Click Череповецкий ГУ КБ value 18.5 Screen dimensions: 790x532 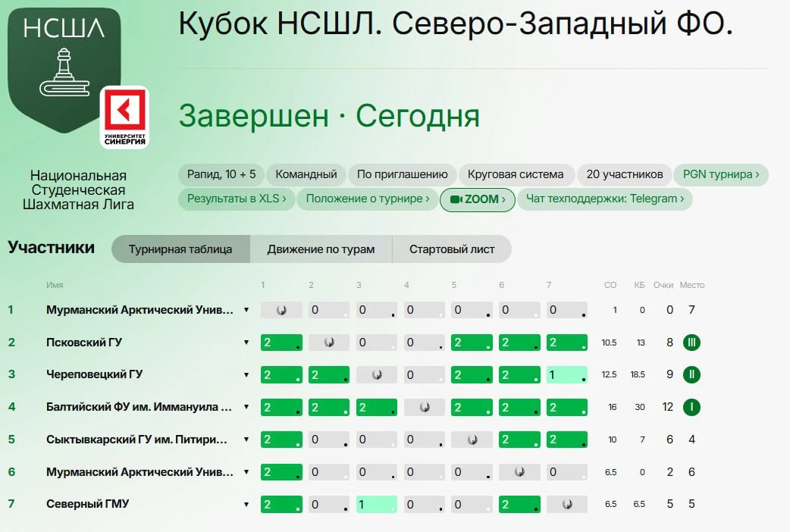tap(638, 375)
